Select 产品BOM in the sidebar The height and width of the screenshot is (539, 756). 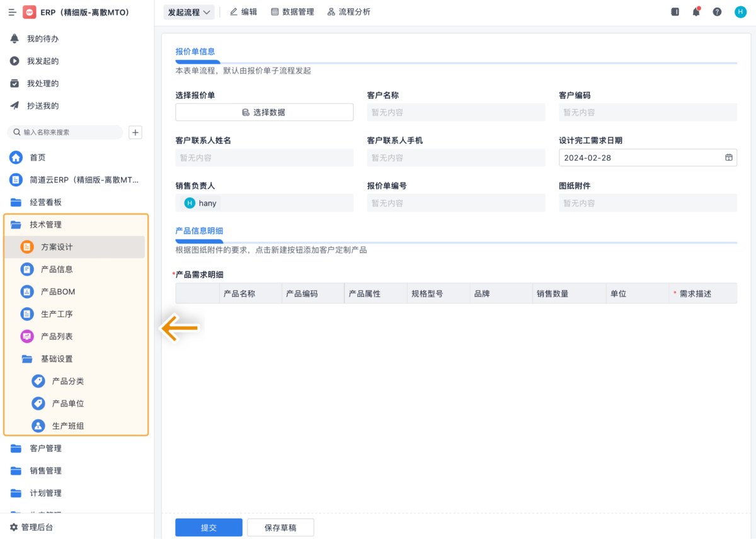coord(58,292)
